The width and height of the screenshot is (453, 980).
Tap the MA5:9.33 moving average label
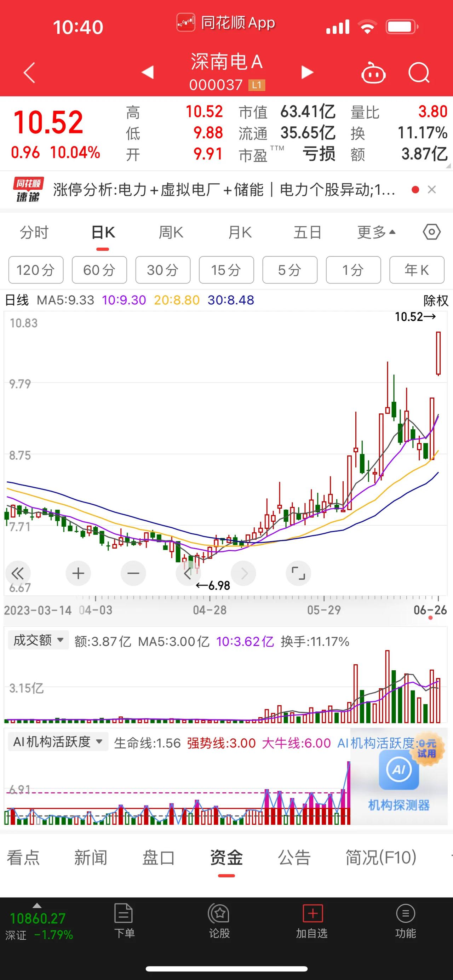click(x=65, y=300)
